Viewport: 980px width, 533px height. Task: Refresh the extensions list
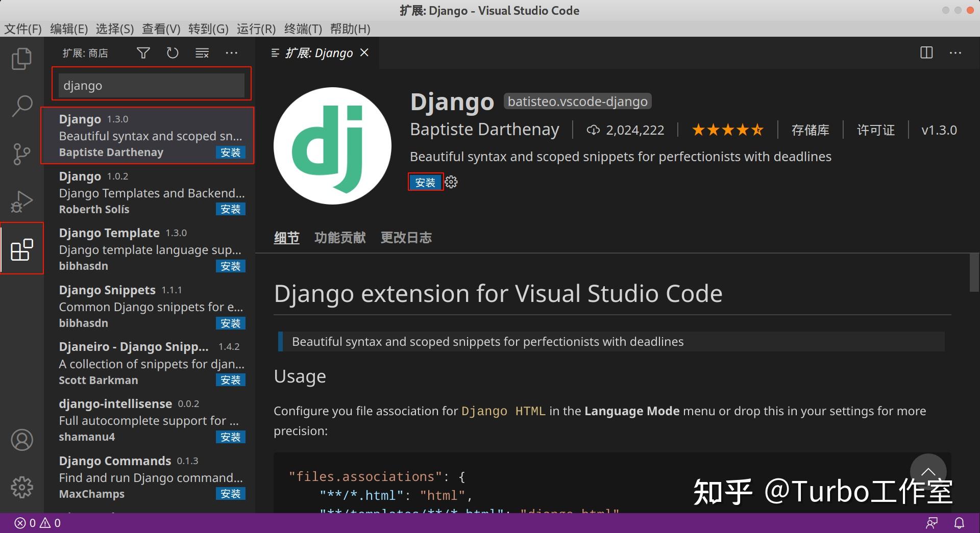pyautogui.click(x=173, y=53)
